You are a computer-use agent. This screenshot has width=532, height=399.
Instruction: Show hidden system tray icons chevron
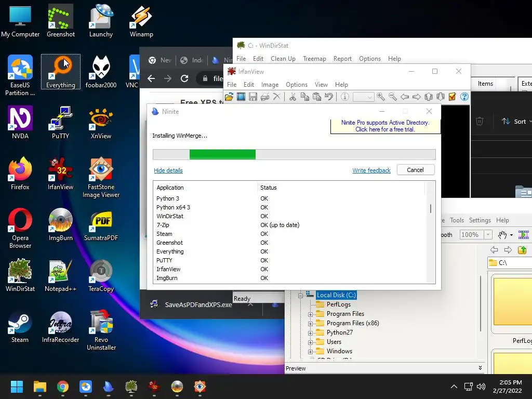(x=454, y=387)
